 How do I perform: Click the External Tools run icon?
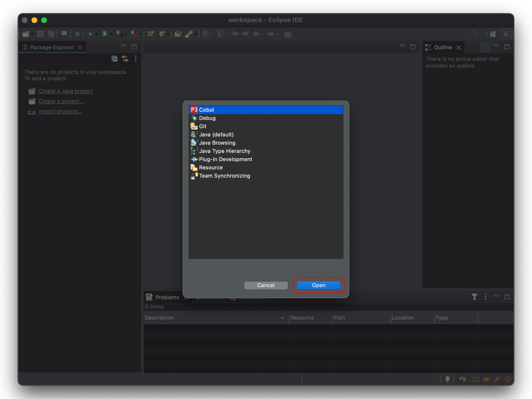(134, 34)
